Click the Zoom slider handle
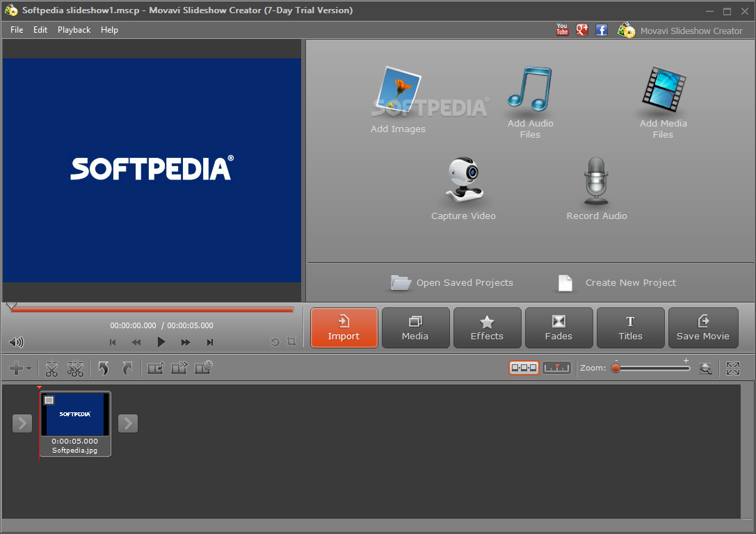Viewport: 756px width, 534px height. 616,369
